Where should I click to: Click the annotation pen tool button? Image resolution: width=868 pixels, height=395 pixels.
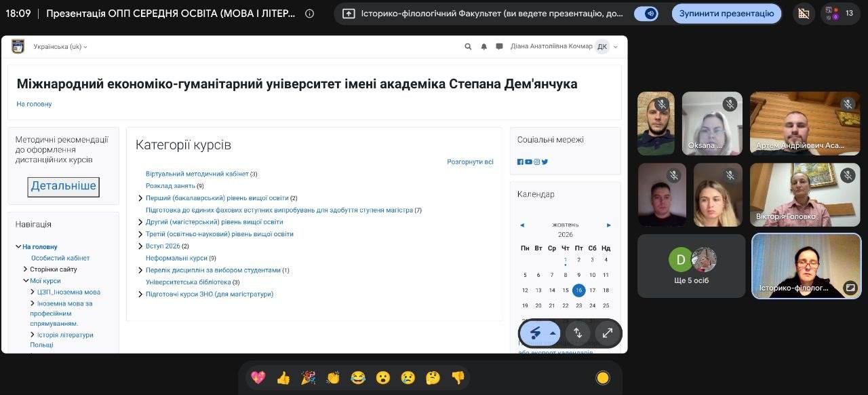click(535, 333)
